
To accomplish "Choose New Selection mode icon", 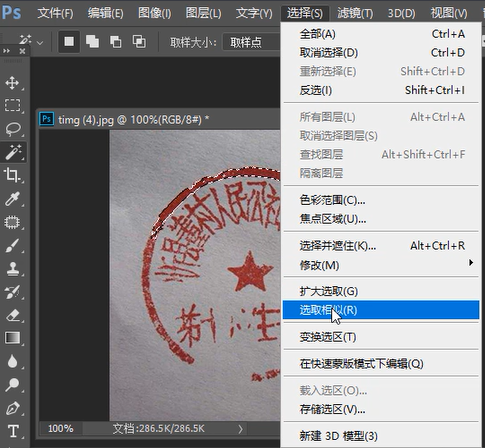I will tap(69, 42).
